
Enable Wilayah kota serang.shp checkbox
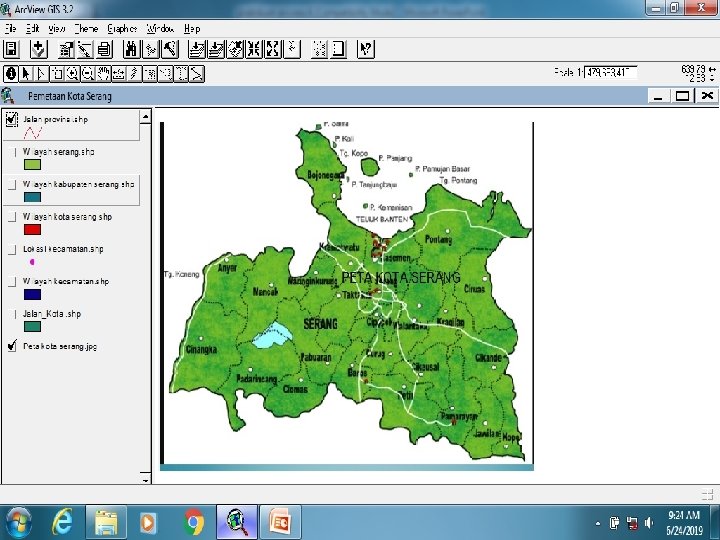(x=12, y=217)
